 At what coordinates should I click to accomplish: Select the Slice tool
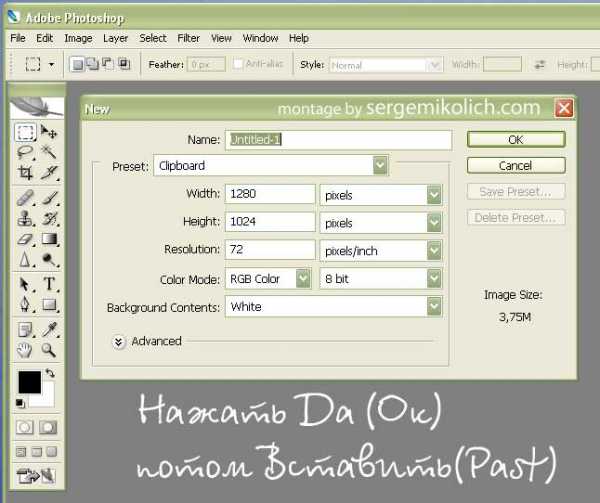(49, 173)
